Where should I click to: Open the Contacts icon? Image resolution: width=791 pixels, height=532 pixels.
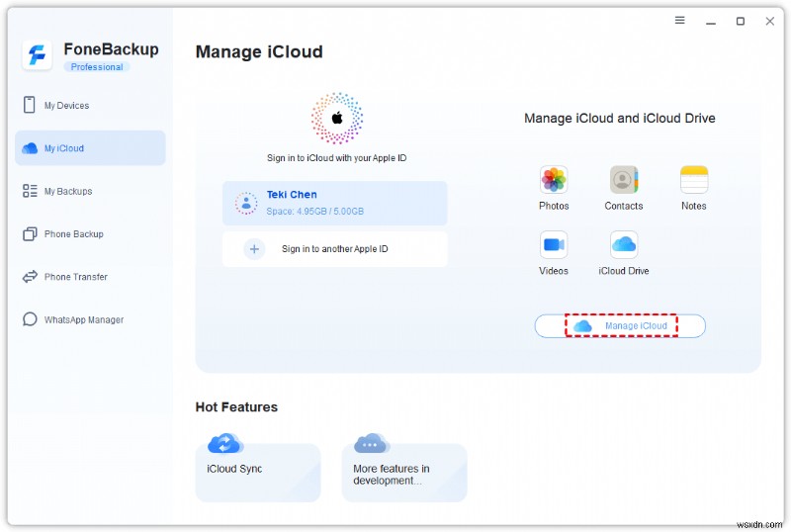[x=624, y=180]
